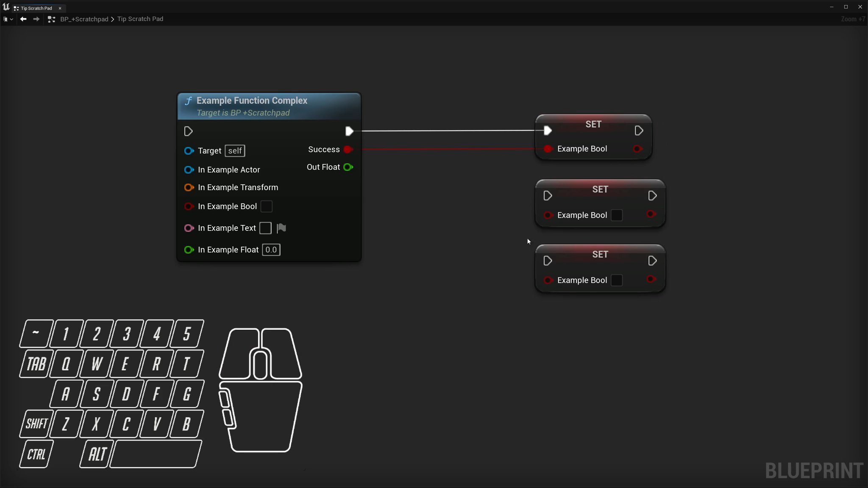This screenshot has height=488, width=868.
Task: Click the Success output pin
Action: 348,150
